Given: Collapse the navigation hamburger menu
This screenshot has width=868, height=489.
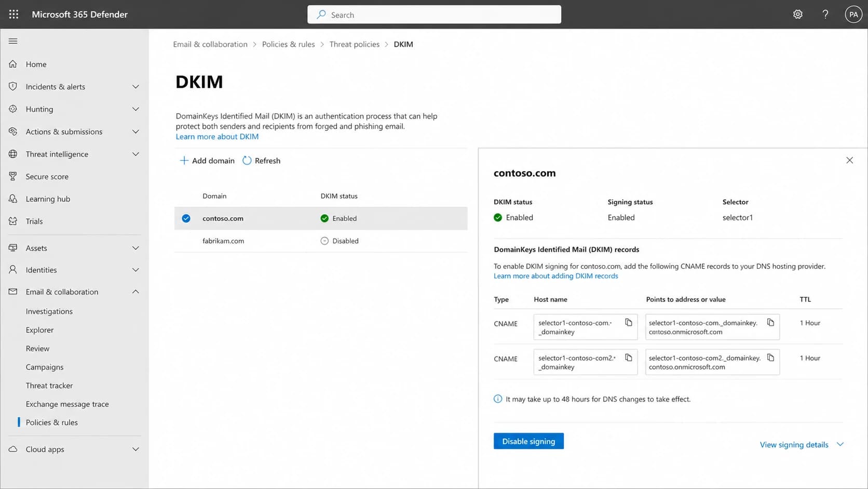Looking at the screenshot, I should (13, 41).
